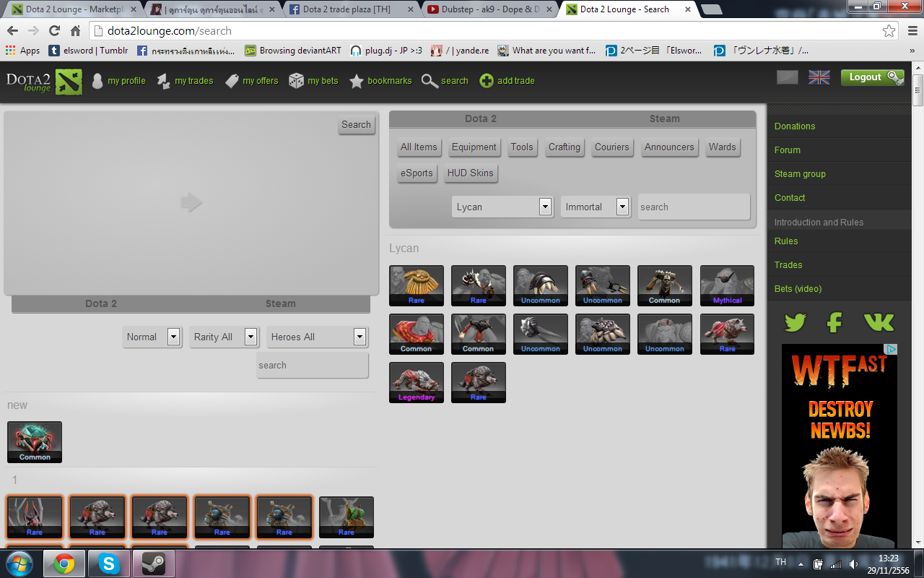Screen dimensions: 924x578
Task: Click the WTFast advertisement banner
Action: pos(840,445)
